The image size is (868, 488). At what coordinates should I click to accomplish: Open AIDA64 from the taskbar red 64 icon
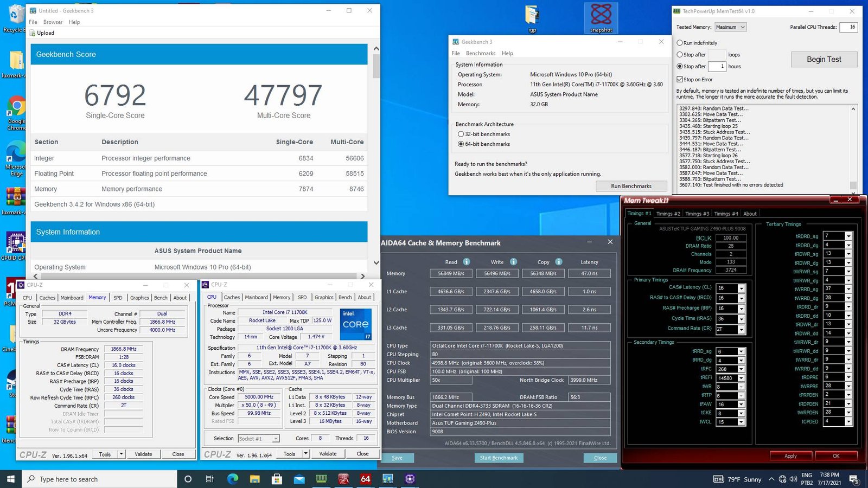[365, 479]
